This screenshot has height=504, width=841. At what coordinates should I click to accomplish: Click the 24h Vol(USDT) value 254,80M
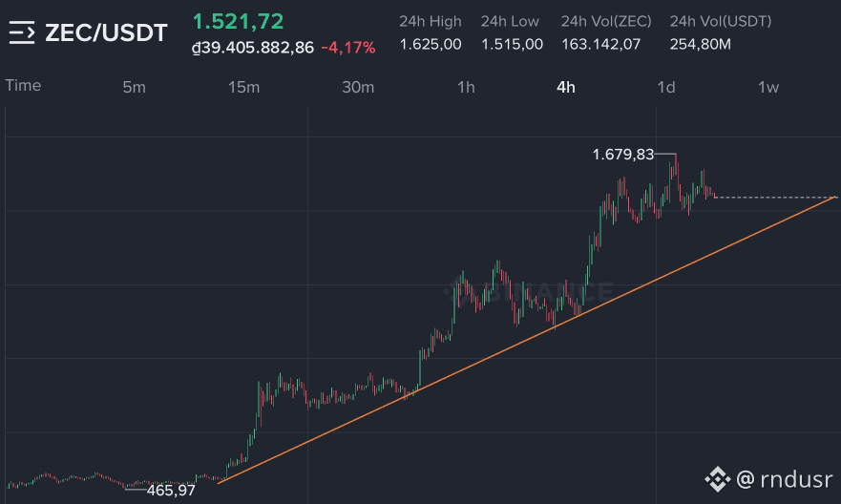700,45
